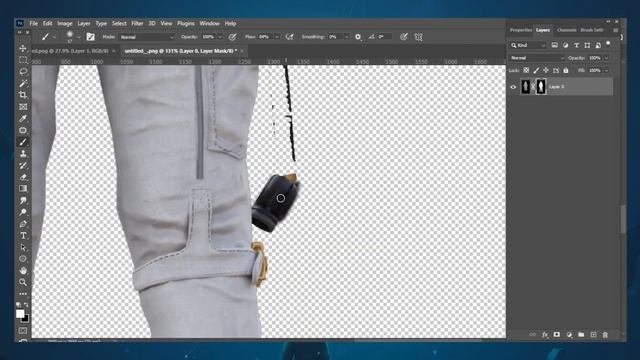Select the Zoom tool

[x=23, y=282]
